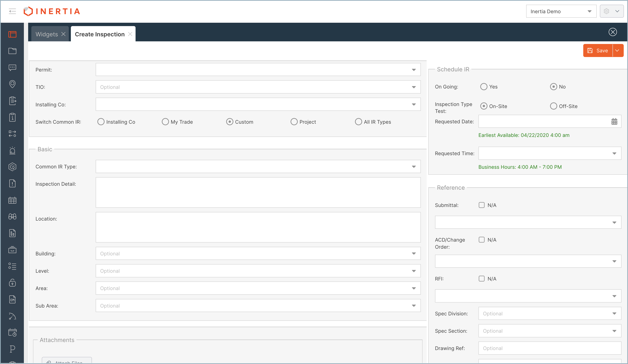Open the Common IR Type dropdown
The width and height of the screenshot is (628, 364).
click(x=258, y=167)
